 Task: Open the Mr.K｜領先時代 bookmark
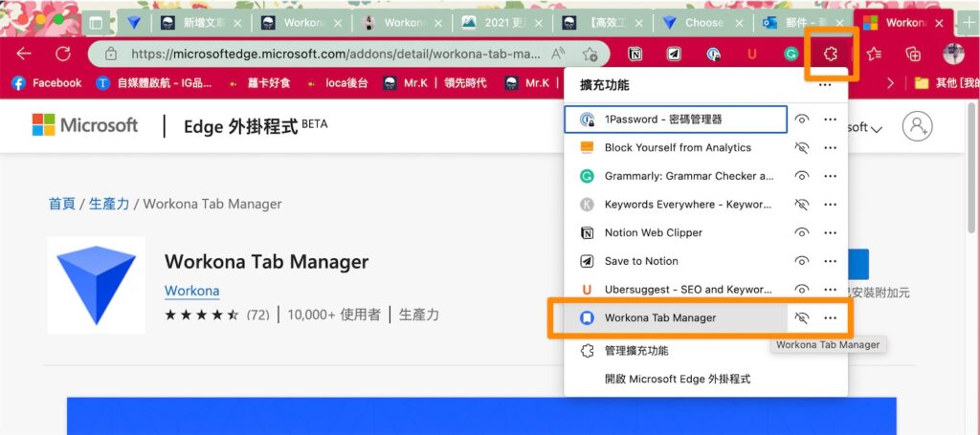(x=435, y=83)
